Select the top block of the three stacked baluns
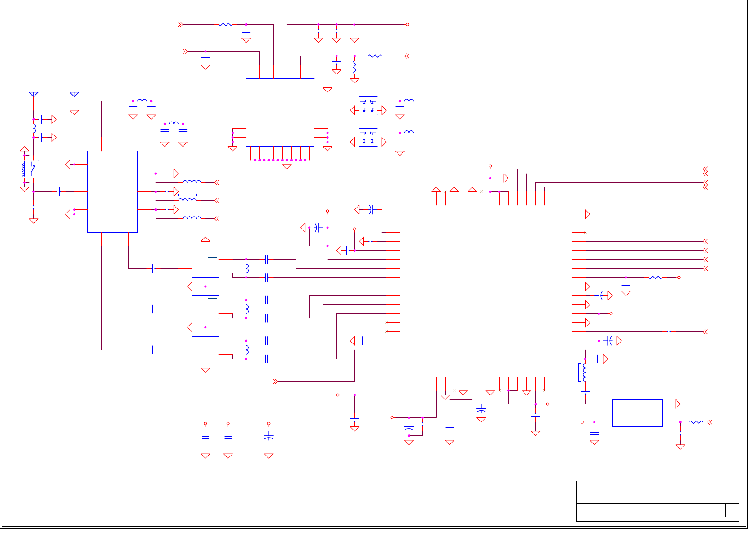The width and height of the screenshot is (756, 534). click(205, 266)
